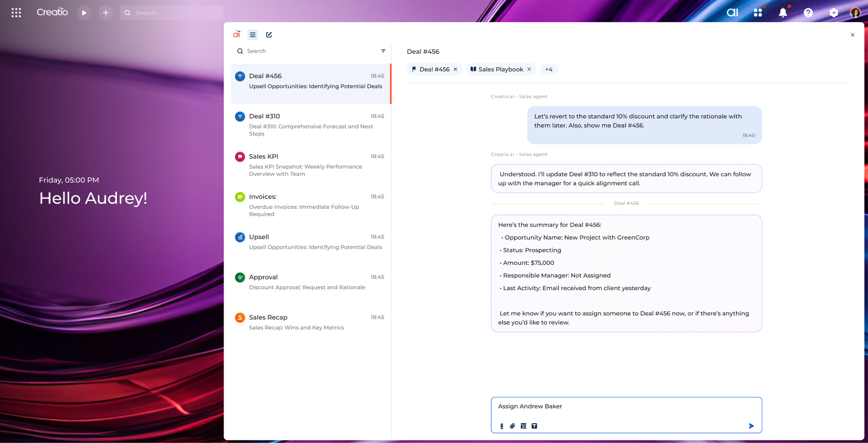Click the plus quick-add button
868x443 pixels.
pos(106,12)
